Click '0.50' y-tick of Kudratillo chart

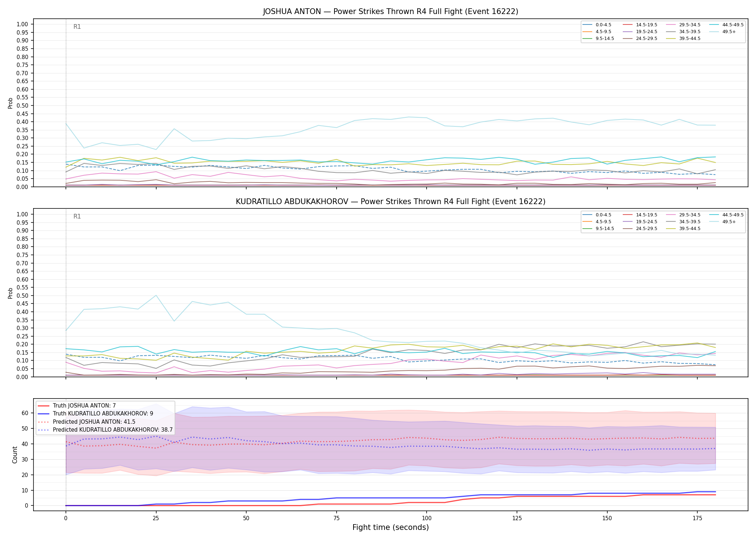click(22, 296)
